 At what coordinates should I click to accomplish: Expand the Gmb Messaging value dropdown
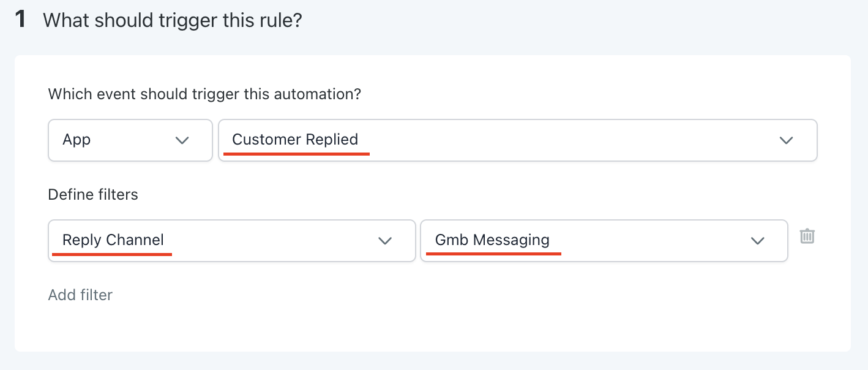click(604, 241)
